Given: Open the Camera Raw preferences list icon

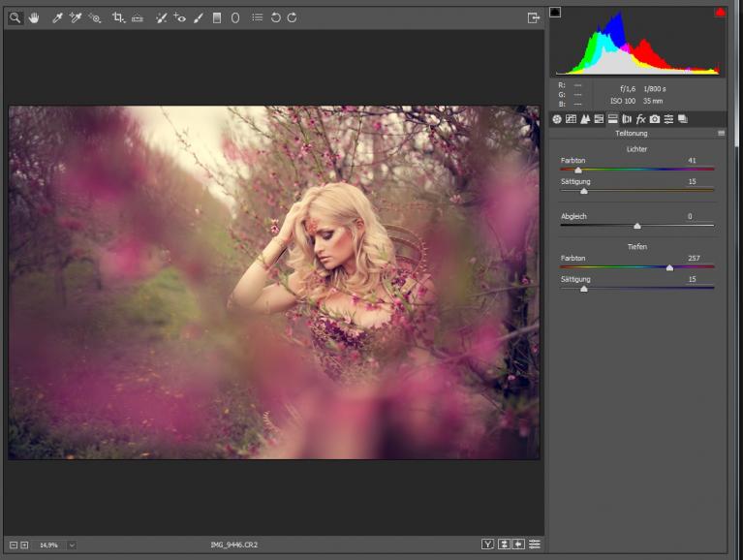Looking at the screenshot, I should point(257,17).
